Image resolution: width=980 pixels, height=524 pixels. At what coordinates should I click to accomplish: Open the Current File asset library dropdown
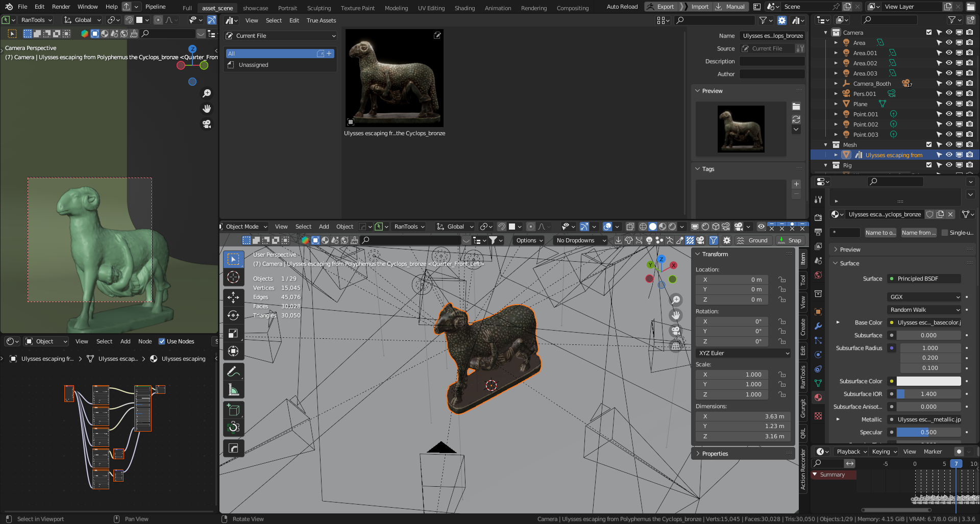[x=281, y=36]
